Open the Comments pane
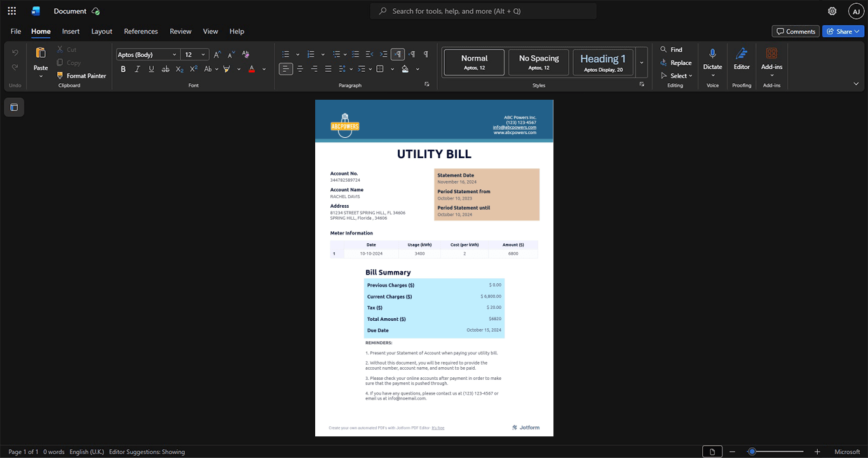The width and height of the screenshot is (868, 458). coord(796,31)
